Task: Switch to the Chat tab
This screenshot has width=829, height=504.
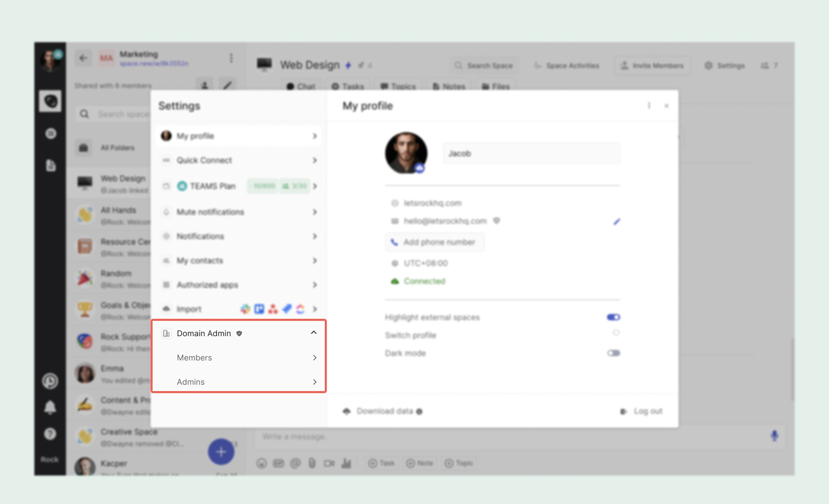Action: tap(301, 87)
